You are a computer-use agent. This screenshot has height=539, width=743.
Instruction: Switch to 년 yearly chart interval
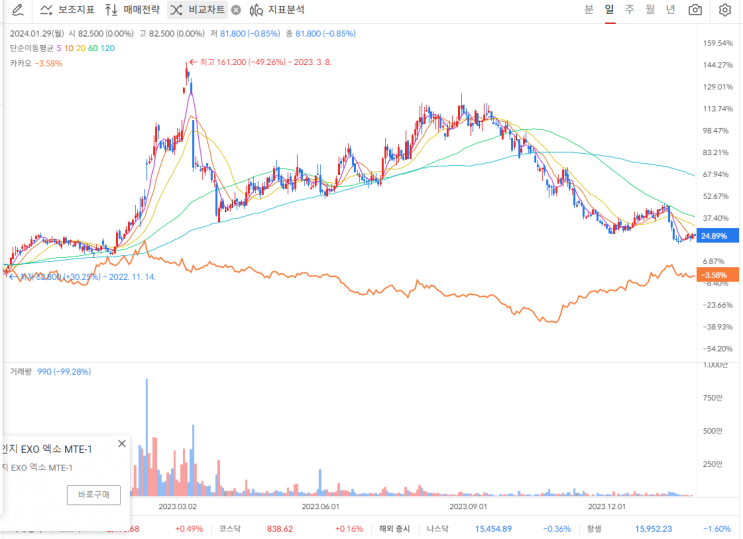pos(670,9)
